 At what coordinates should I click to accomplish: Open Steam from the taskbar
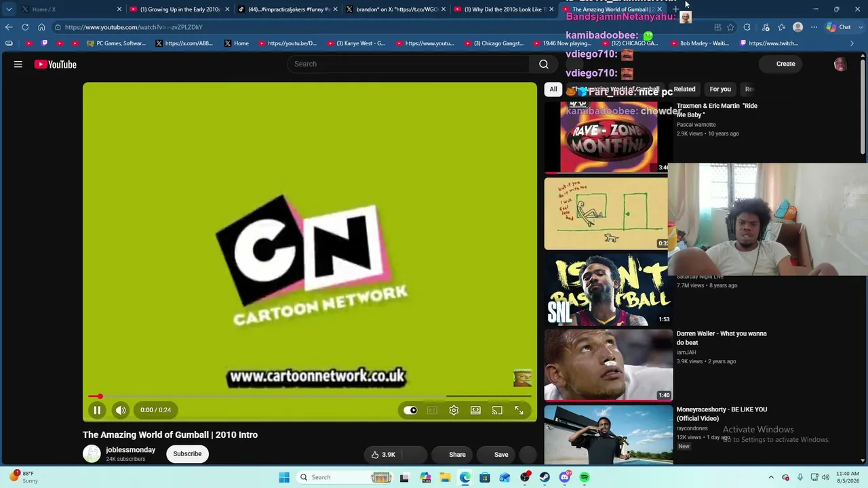click(545, 477)
